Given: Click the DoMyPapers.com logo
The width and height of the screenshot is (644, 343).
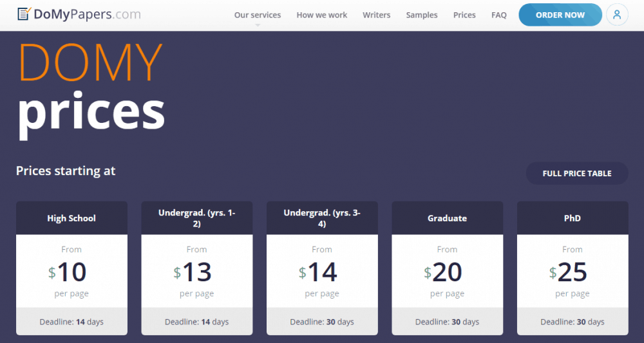Looking at the screenshot, I should (x=79, y=14).
